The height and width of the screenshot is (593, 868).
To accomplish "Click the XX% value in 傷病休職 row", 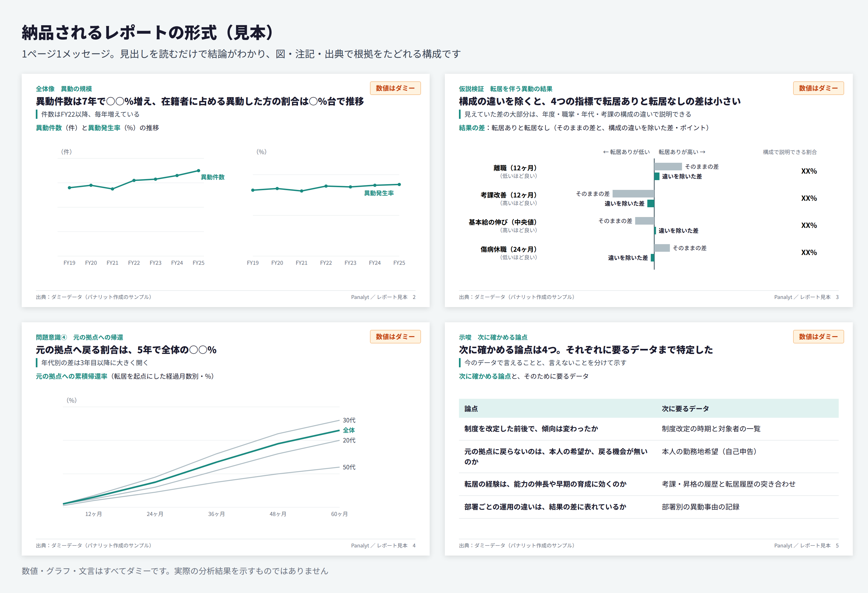I will [x=809, y=253].
